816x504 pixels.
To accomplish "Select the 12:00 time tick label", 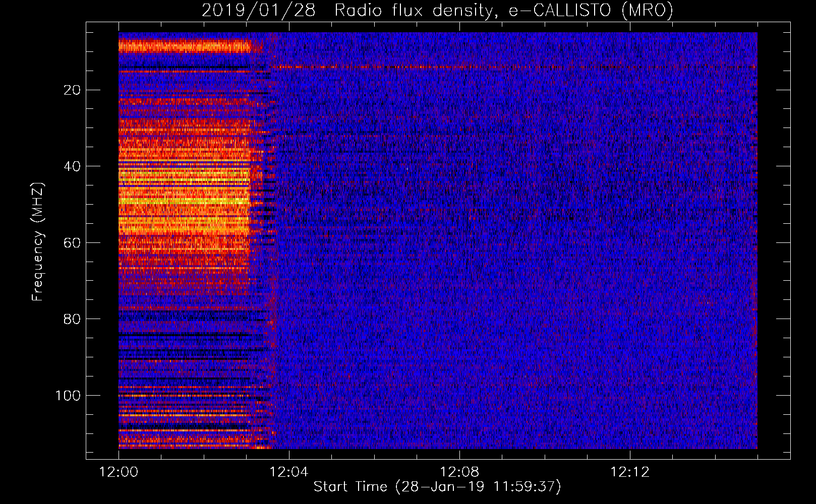I will pos(119,472).
